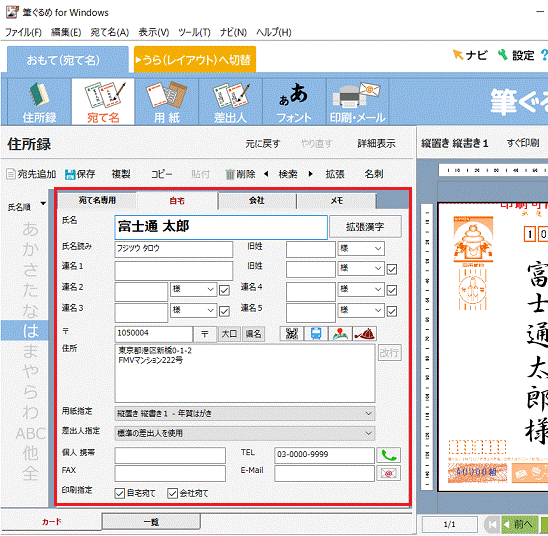548x536 pixels.
Task: Click the 元に戻す undo button
Action: click(x=262, y=144)
